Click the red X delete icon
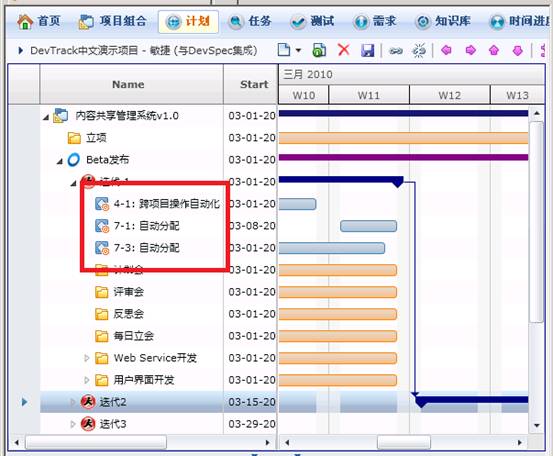The width and height of the screenshot is (553, 456). (344, 50)
